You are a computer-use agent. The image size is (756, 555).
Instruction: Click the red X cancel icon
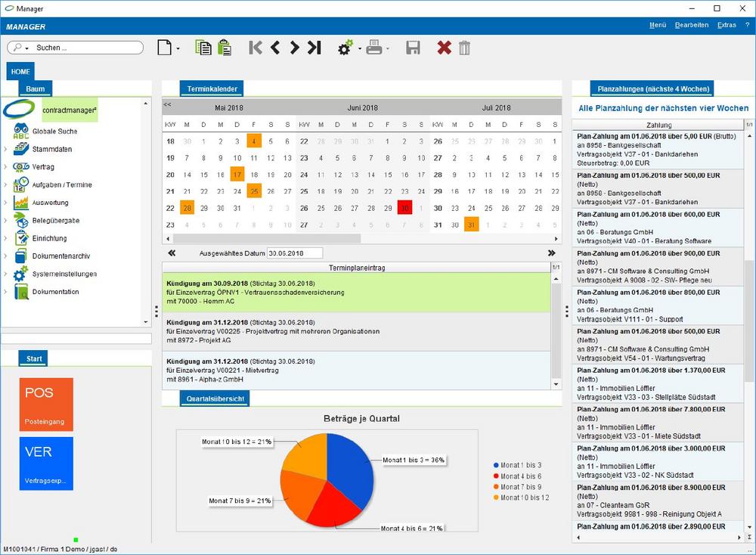pyautogui.click(x=444, y=48)
